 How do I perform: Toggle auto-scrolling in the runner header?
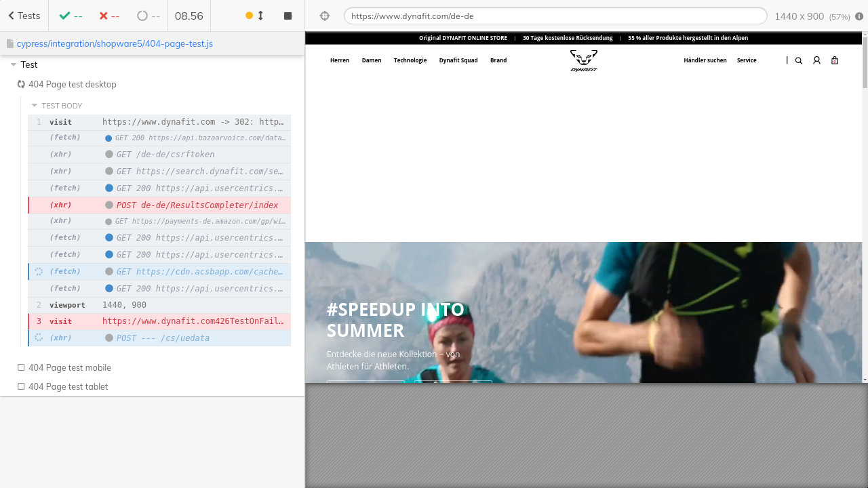[x=254, y=16]
